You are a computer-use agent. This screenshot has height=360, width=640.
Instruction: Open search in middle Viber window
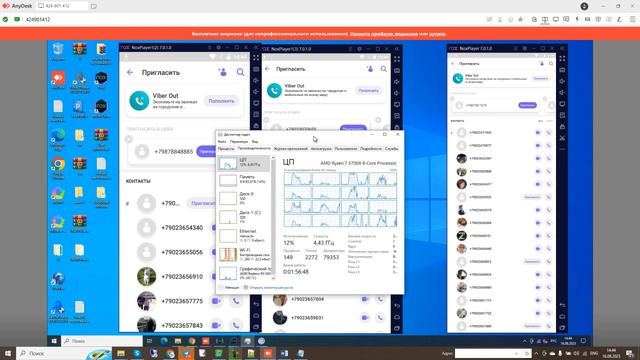(x=384, y=69)
